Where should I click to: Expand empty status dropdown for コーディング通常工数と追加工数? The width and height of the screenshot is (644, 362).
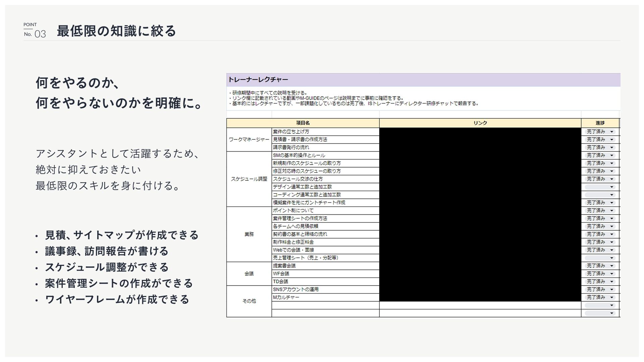coord(611,195)
